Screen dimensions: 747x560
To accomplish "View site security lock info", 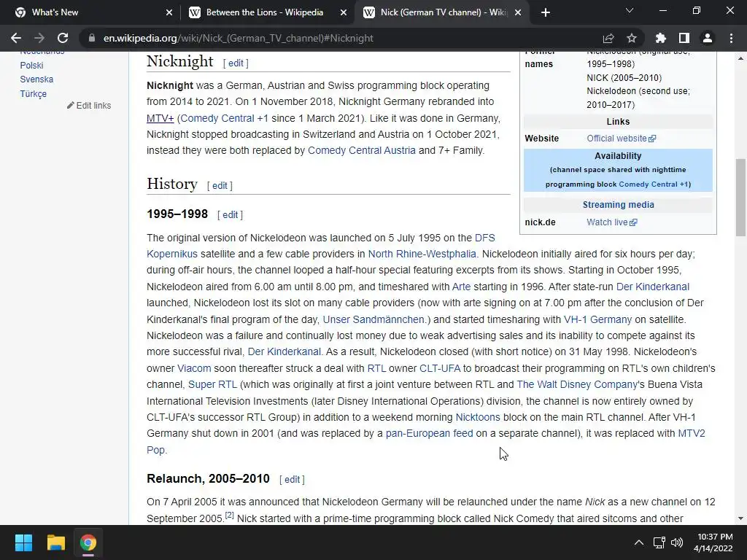I will pyautogui.click(x=92, y=38).
